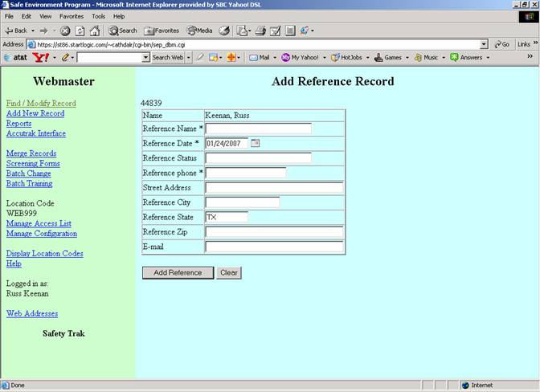Go to Home page icon

click(94, 31)
